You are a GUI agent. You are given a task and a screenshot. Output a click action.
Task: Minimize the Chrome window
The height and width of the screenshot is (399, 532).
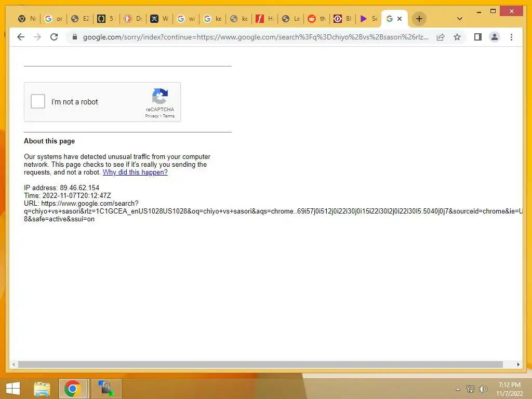click(478, 11)
